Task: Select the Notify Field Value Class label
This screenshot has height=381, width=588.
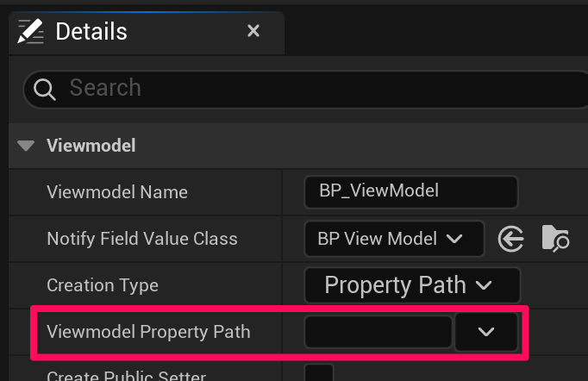Action: tap(141, 239)
